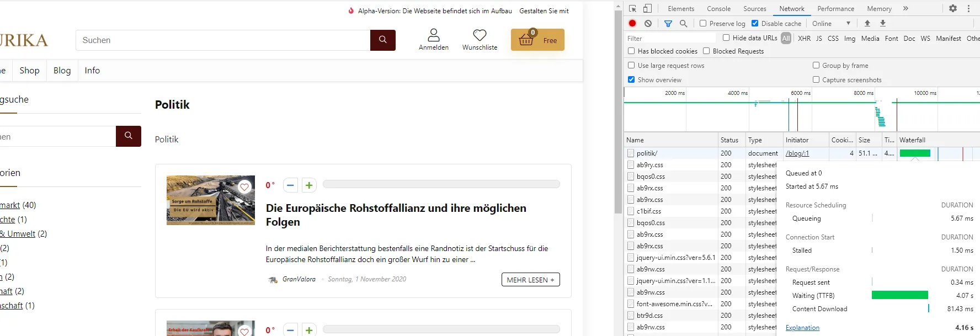Screen dimensions: 980x336
Task: Show more DevTools tabs chevron
Action: point(906,8)
